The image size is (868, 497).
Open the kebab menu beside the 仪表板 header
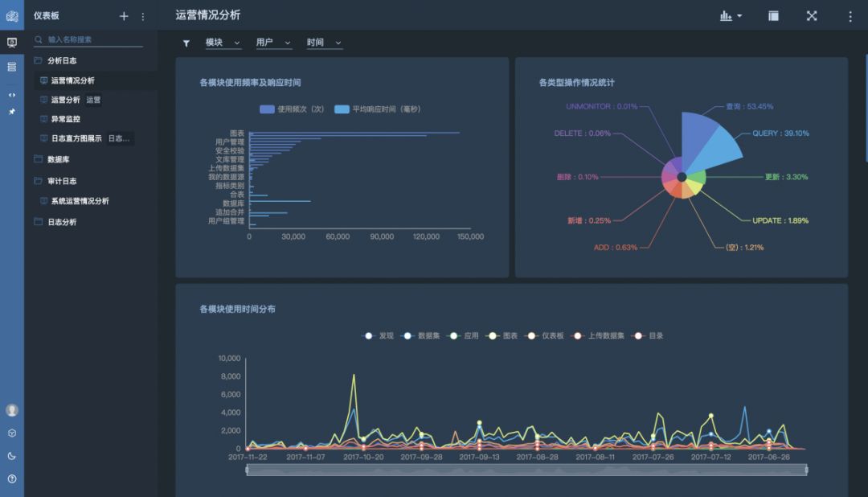pos(141,15)
